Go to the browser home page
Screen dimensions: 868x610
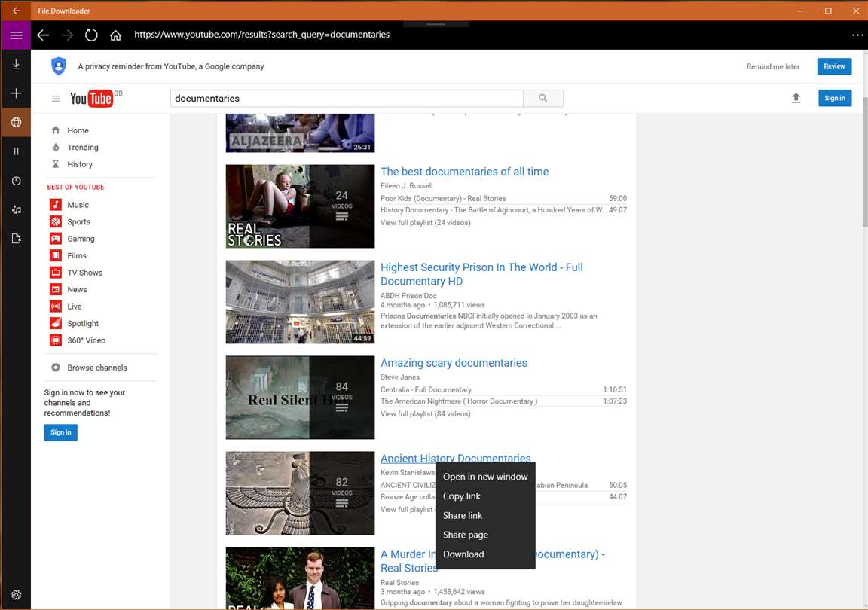point(115,35)
